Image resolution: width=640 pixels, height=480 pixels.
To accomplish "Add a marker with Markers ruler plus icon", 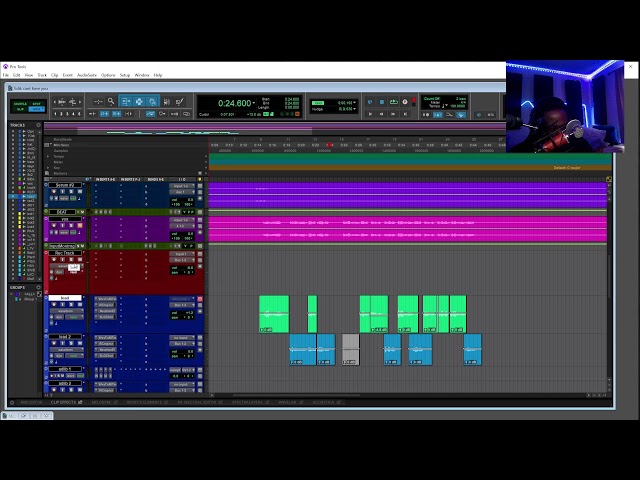I will 200,173.
